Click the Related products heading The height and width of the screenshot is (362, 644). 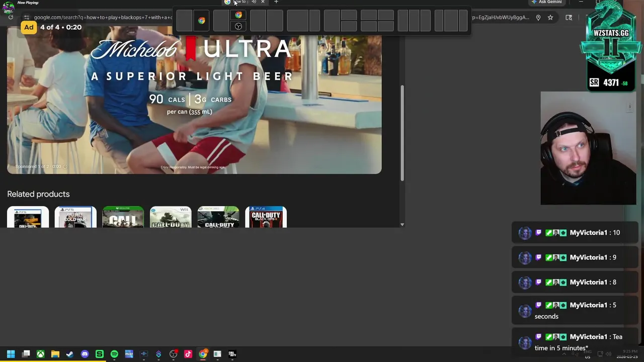click(38, 194)
